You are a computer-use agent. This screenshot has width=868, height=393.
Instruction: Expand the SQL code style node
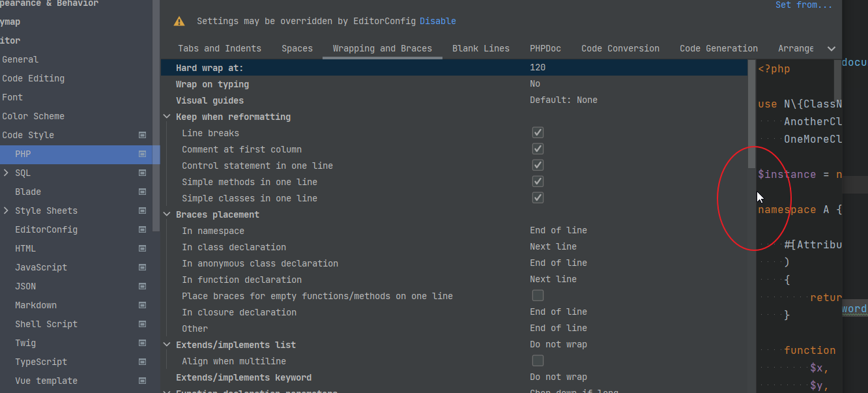(7, 173)
